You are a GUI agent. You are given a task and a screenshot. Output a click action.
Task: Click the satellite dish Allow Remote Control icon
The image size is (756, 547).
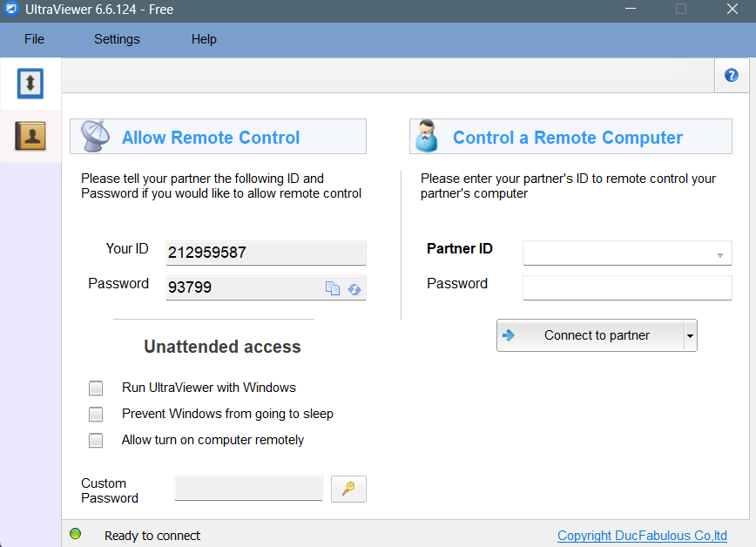pos(96,136)
